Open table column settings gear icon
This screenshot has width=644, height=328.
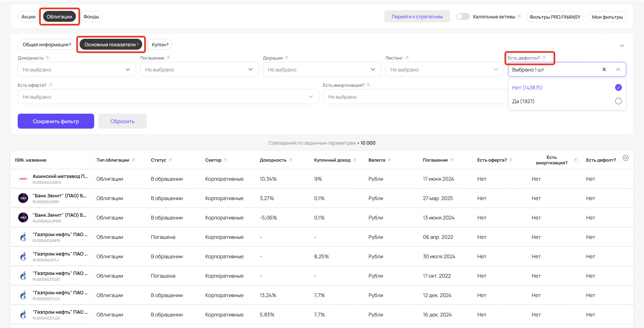(x=625, y=158)
